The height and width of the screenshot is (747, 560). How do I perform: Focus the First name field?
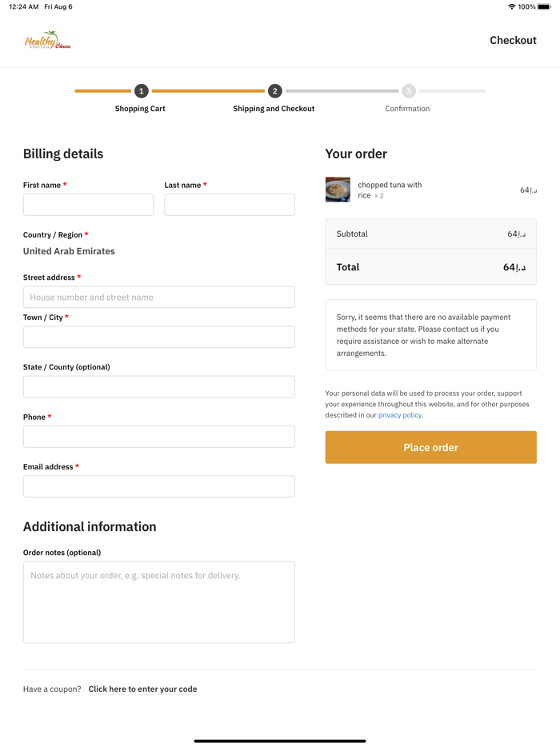tap(88, 205)
